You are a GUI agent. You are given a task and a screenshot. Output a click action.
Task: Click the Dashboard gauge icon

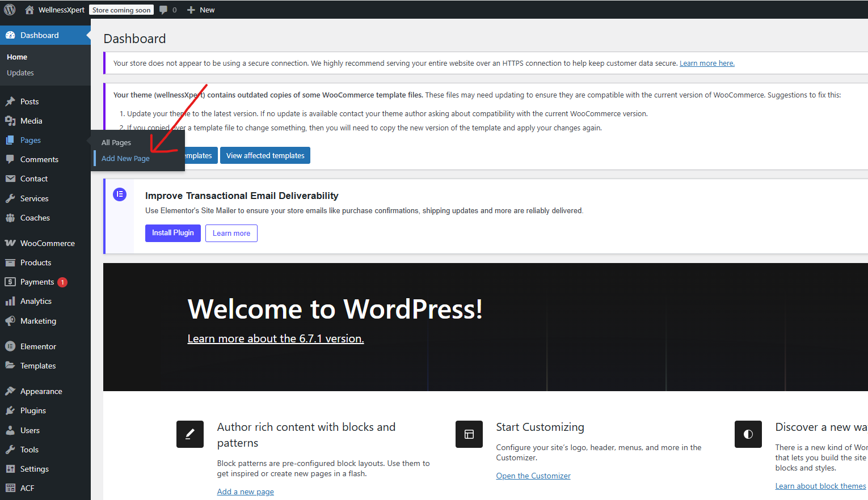(x=10, y=35)
